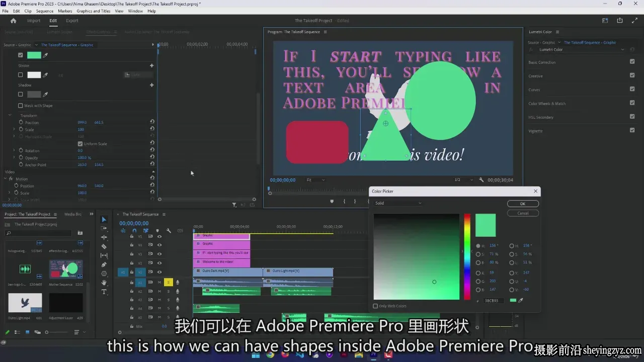Select the polygon shape tool
Screen dimensions: 644x362
[104, 274]
